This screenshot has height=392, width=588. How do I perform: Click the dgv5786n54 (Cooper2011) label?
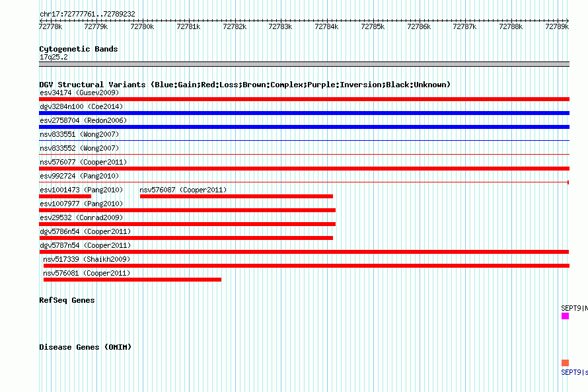coord(85,231)
